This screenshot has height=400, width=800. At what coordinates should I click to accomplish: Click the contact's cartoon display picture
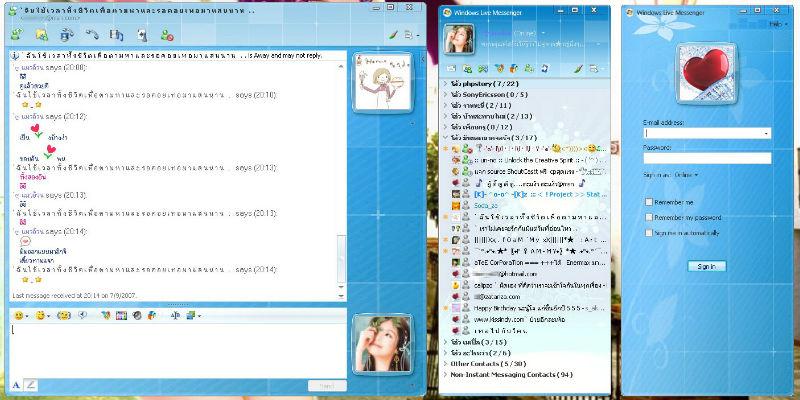(383, 82)
